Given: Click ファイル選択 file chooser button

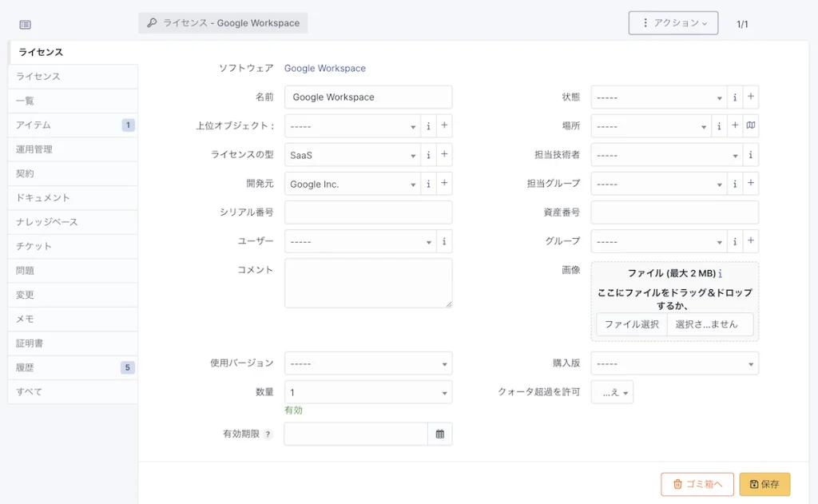Looking at the screenshot, I should pos(631,324).
